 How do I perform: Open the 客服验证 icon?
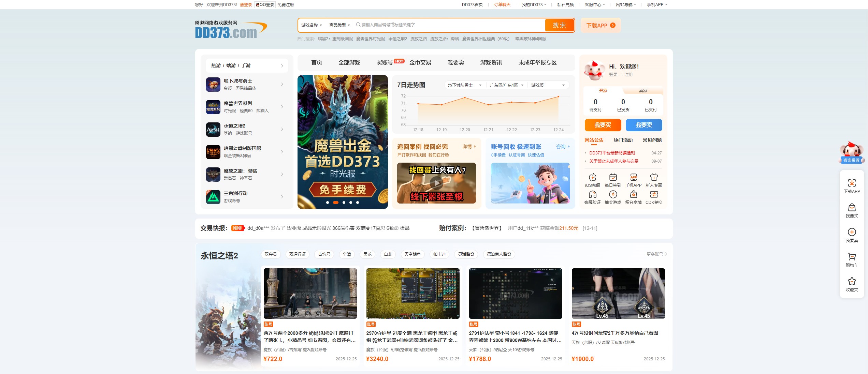[593, 197]
